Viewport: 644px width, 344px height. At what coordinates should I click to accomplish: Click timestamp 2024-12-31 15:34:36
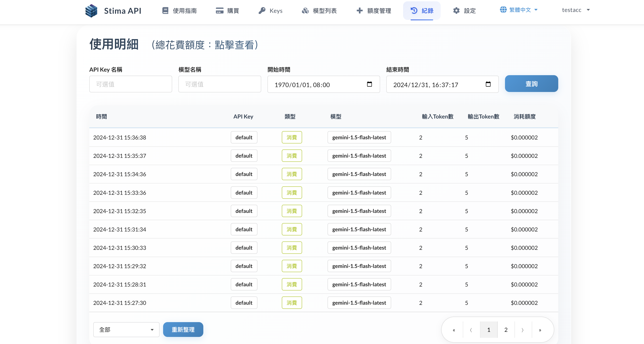[120, 174]
